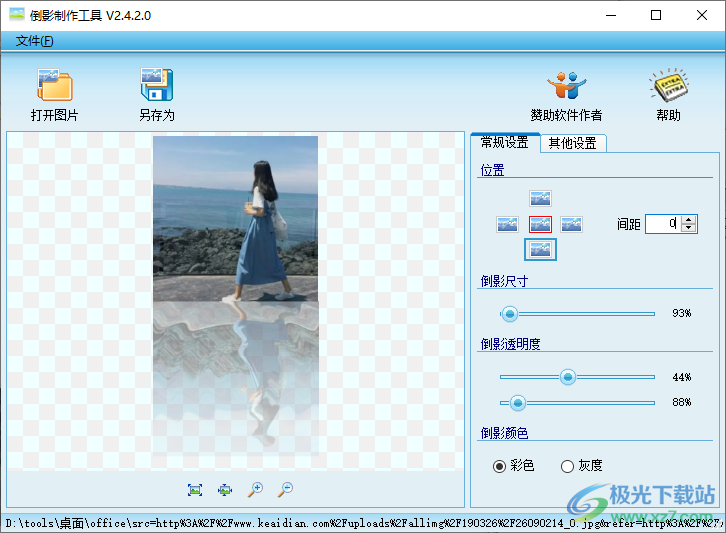Image resolution: width=726 pixels, height=533 pixels.
Task: Click 倒影尺寸 slider handle
Action: 510,314
